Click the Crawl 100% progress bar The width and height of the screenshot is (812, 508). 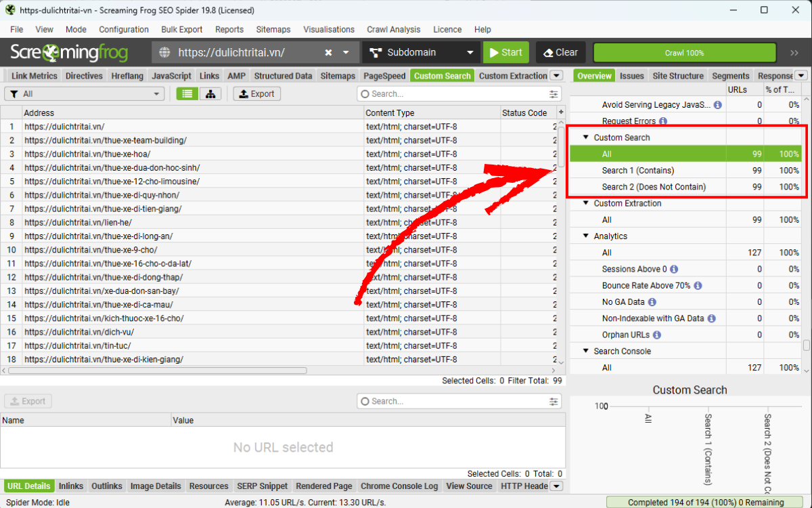(684, 53)
